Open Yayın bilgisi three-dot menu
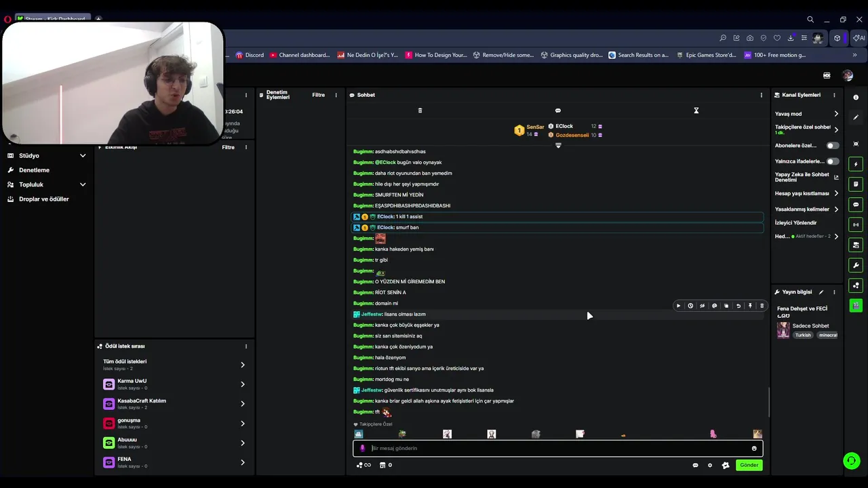The height and width of the screenshot is (488, 868). 834,292
